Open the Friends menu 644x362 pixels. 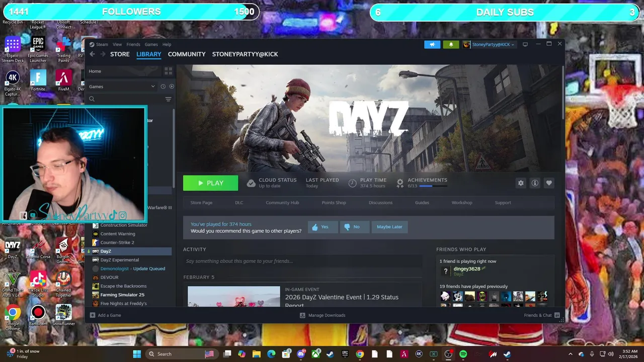[133, 44]
